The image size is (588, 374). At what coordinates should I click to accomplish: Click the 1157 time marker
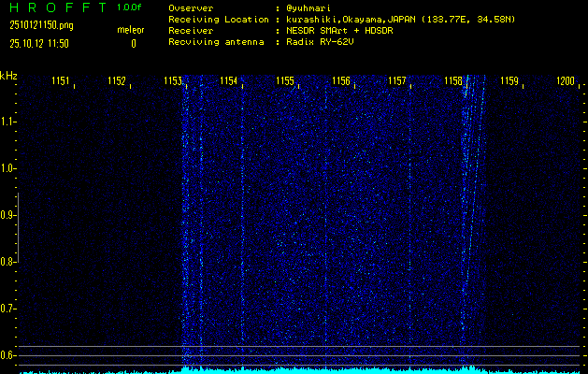pos(397,81)
